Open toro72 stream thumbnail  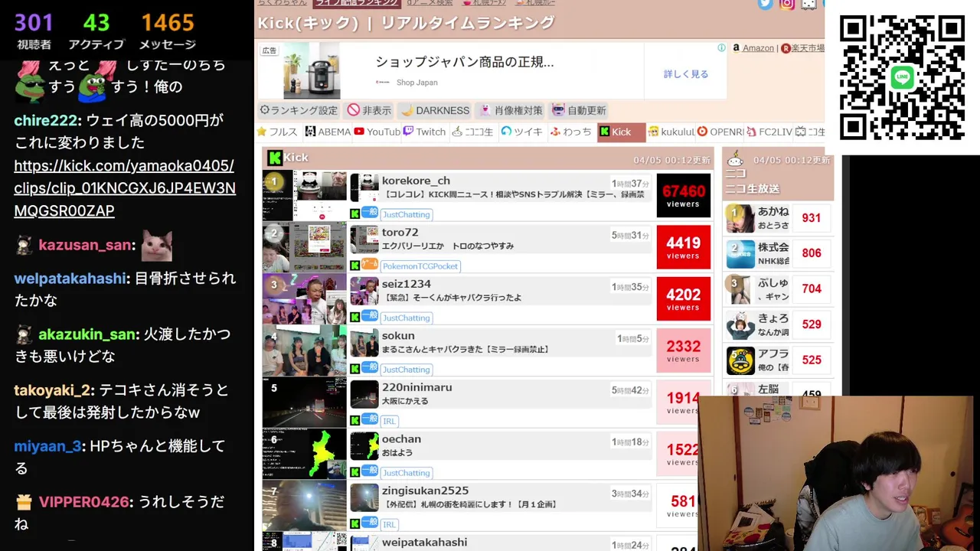[305, 247]
